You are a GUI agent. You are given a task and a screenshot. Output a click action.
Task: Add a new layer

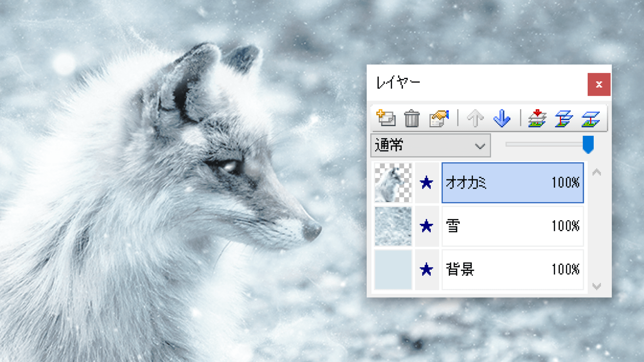pos(386,118)
